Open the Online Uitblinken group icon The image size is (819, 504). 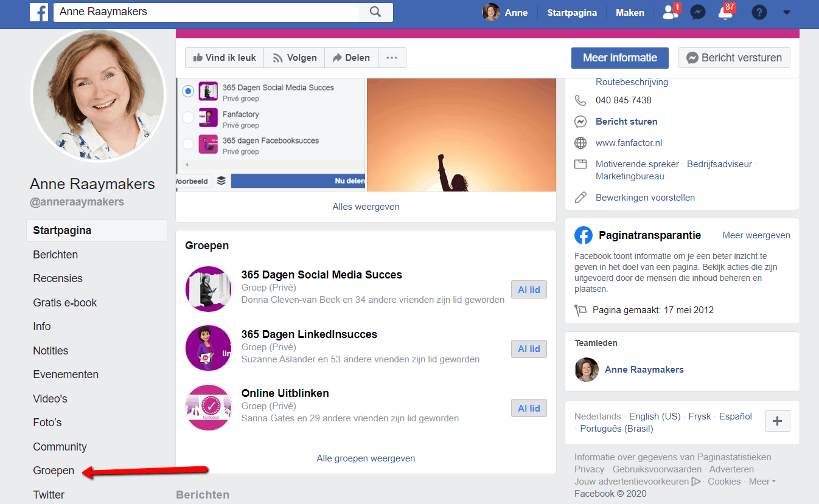[x=209, y=407]
